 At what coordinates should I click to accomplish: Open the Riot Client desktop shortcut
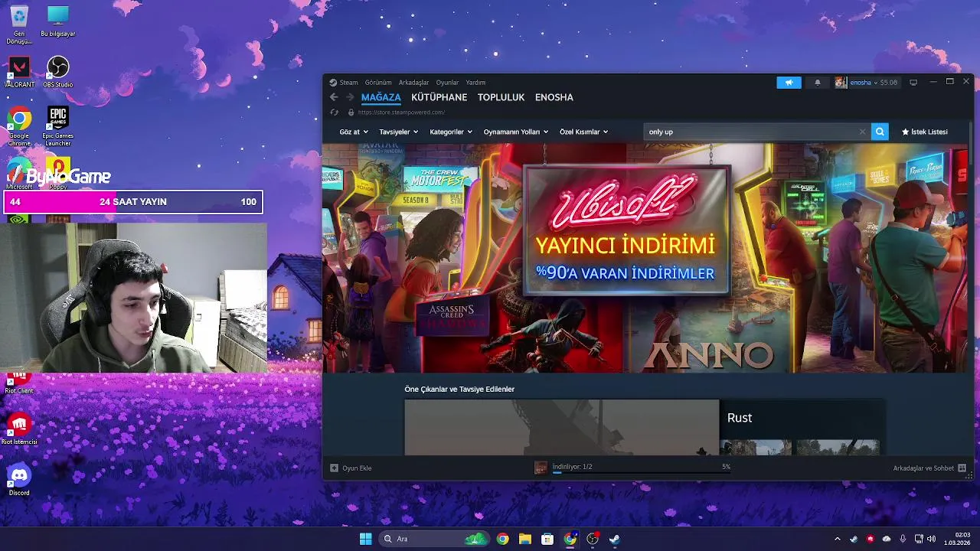[19, 383]
